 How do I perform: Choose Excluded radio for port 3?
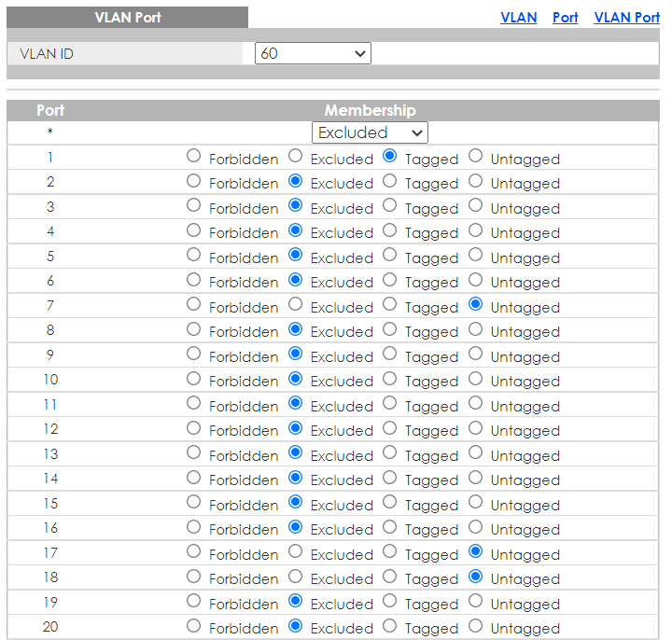[295, 205]
